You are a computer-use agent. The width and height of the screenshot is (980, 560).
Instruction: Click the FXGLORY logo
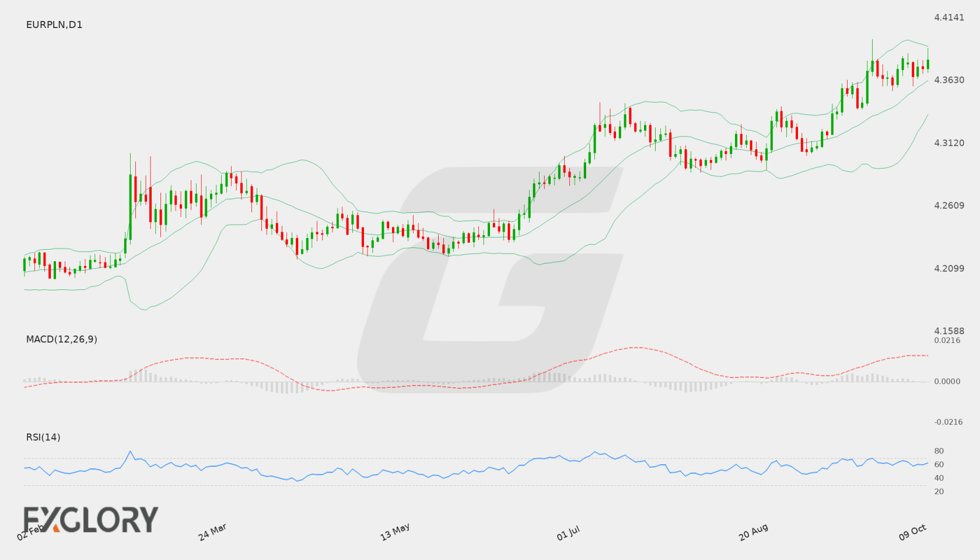tap(90, 519)
